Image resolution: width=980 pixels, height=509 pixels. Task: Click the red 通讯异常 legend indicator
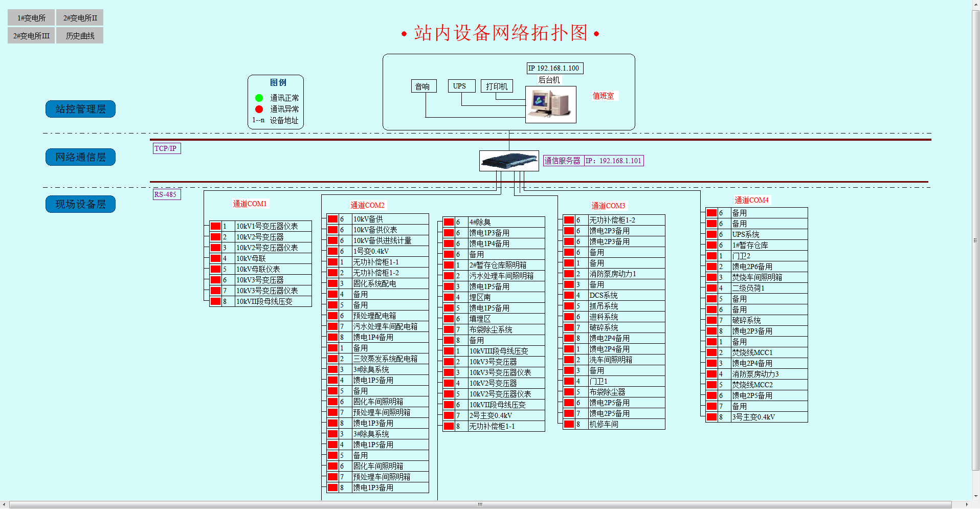pyautogui.click(x=258, y=109)
